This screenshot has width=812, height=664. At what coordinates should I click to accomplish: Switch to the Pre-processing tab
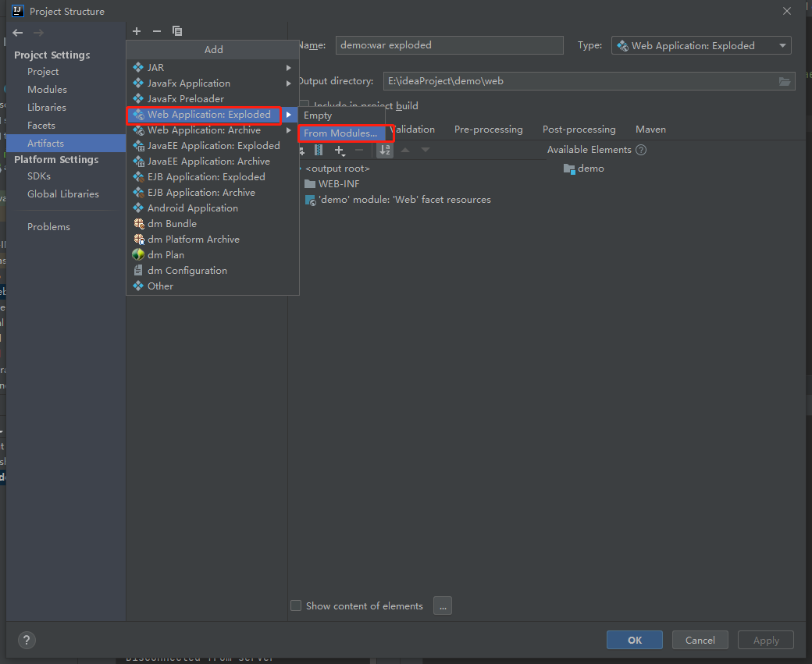[x=489, y=129]
